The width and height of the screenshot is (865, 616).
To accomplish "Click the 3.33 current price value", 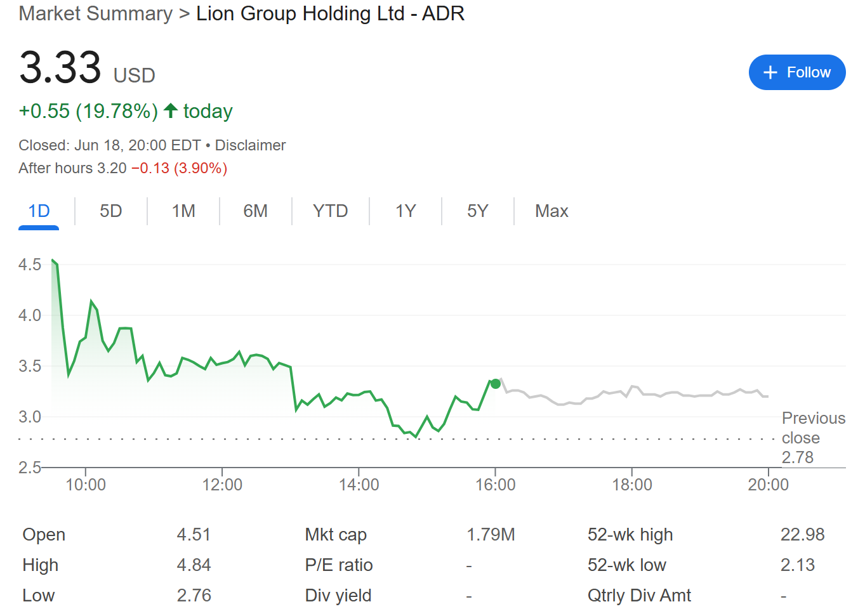I will (x=60, y=67).
